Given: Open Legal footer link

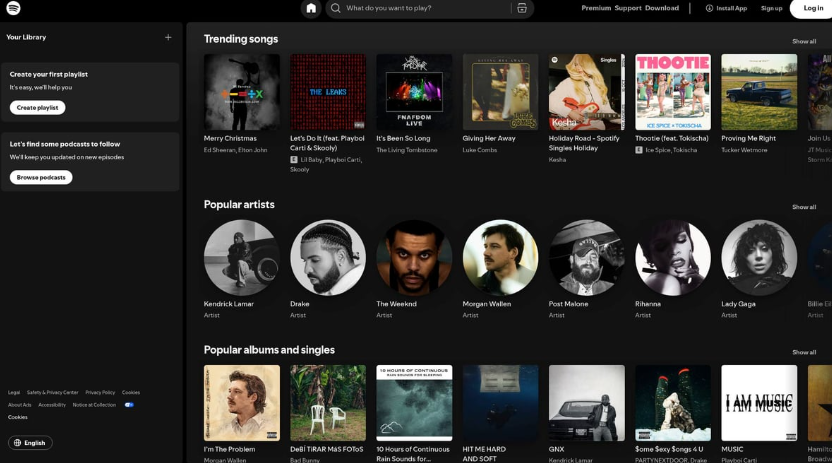Looking at the screenshot, I should point(14,392).
